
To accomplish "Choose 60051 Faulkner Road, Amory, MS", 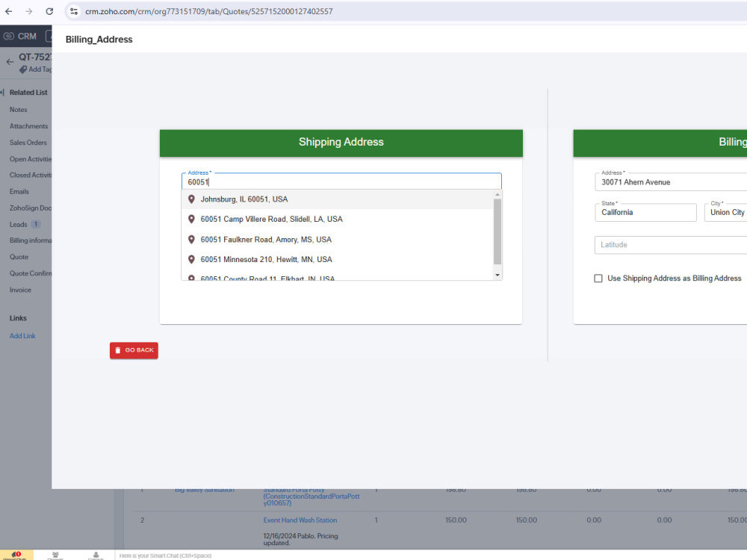I will 338,240.
